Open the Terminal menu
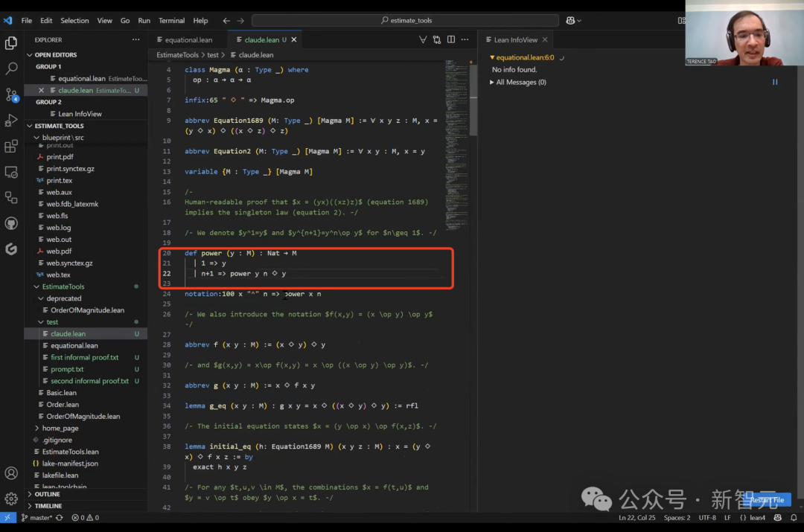 [171, 21]
